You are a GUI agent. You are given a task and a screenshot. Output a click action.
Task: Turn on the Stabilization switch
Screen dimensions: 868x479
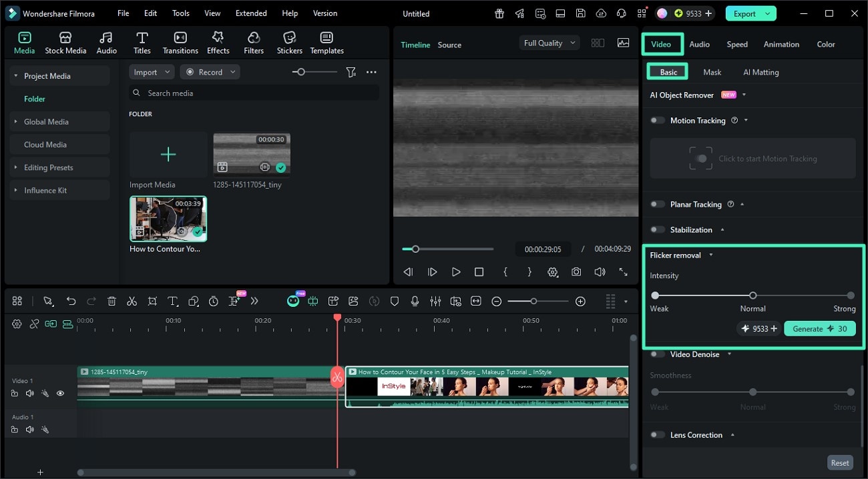[x=658, y=230]
